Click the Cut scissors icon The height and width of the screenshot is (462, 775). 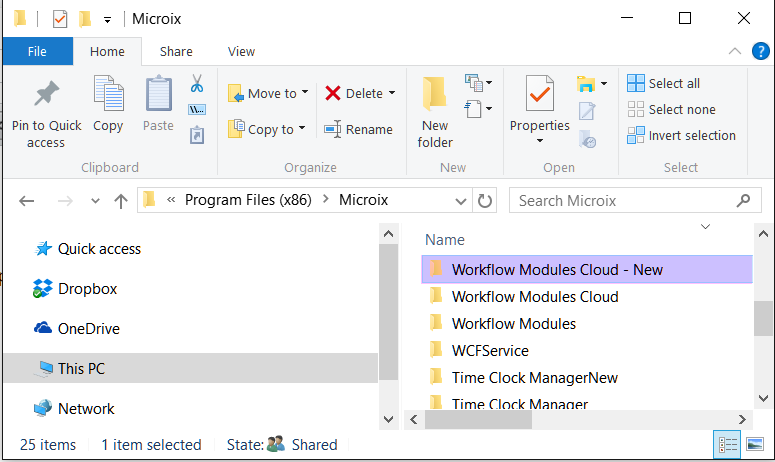tap(197, 83)
